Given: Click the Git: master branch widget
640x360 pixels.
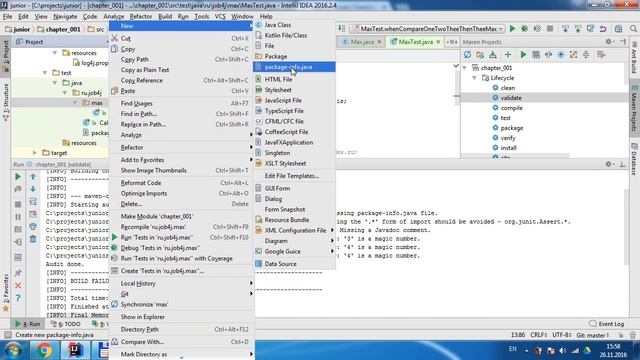Looking at the screenshot, I should (x=594, y=335).
